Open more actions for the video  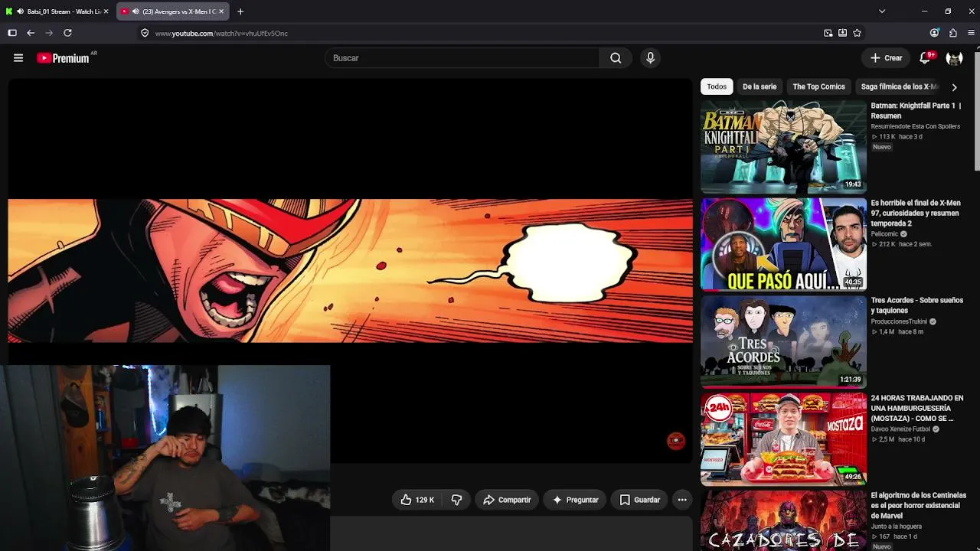pos(682,500)
